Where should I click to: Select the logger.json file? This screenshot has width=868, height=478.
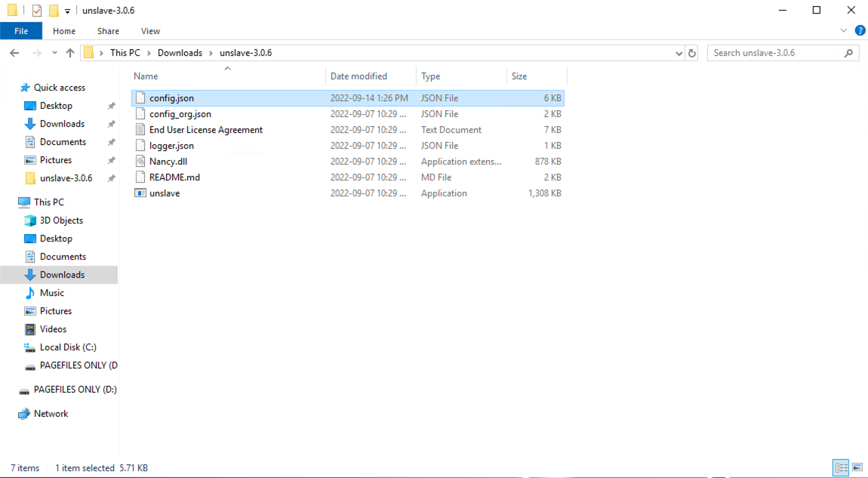coord(171,146)
